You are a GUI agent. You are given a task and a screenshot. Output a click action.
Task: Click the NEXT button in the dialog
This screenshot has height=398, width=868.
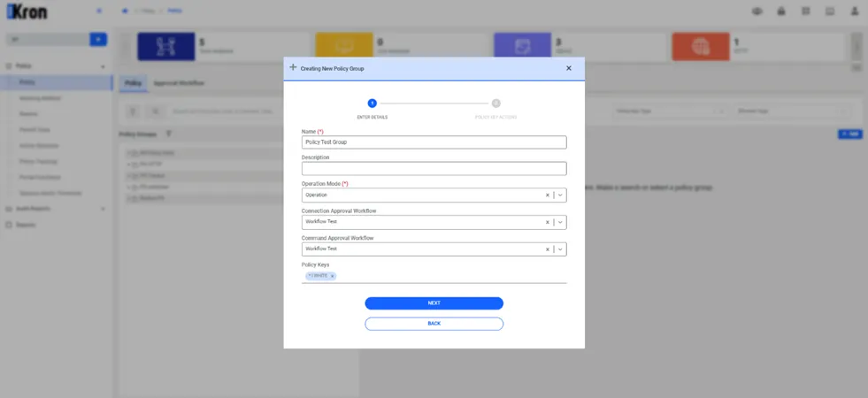434,303
